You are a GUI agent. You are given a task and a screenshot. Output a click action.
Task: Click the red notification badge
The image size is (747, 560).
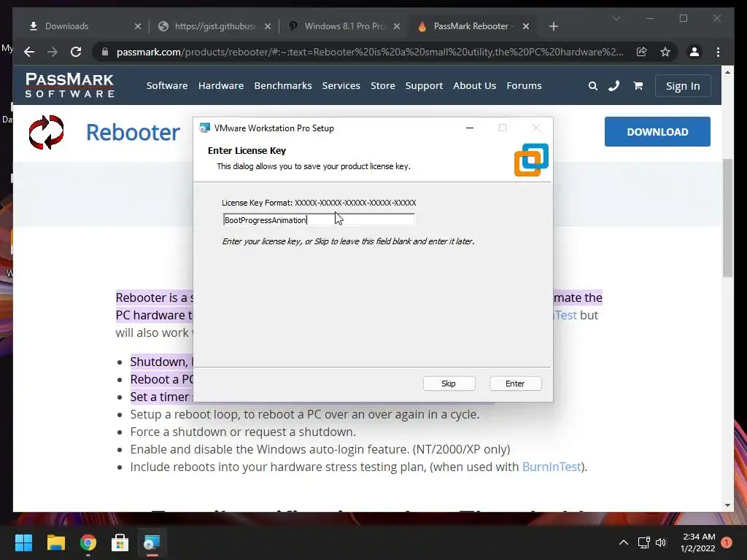(x=727, y=542)
